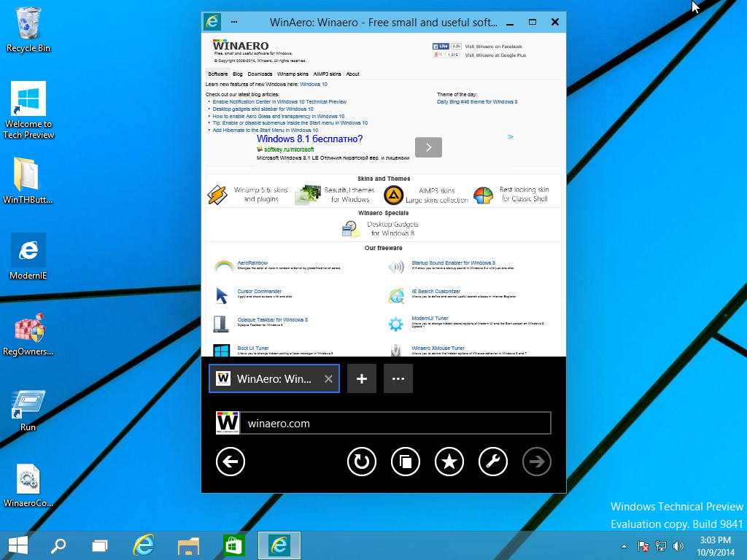This screenshot has width=747, height=560.
Task: Open Desktop gadgets and sidebar article link
Action: (263, 109)
